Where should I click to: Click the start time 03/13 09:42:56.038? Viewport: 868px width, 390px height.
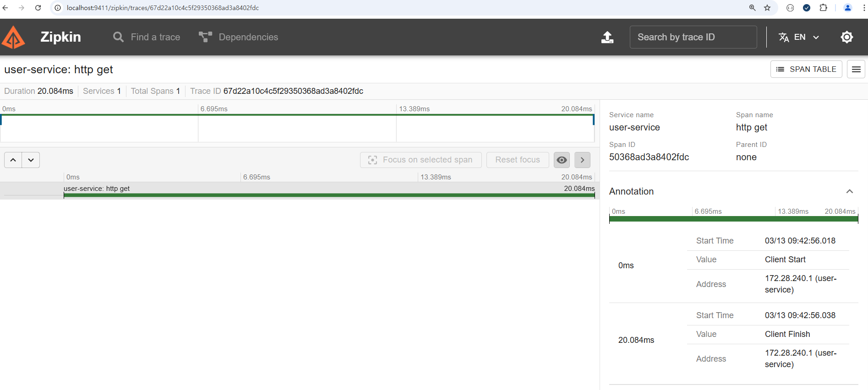point(800,315)
